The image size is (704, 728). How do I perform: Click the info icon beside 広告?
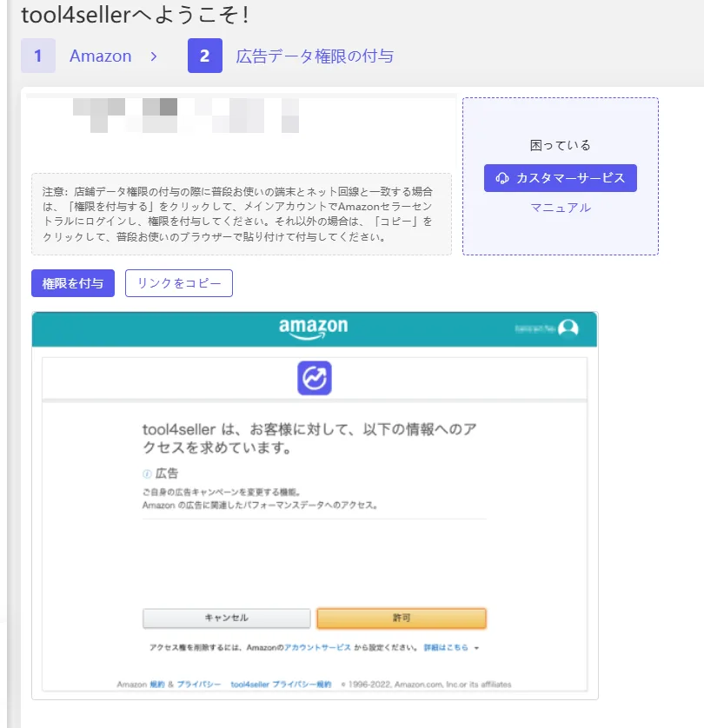coord(147,473)
